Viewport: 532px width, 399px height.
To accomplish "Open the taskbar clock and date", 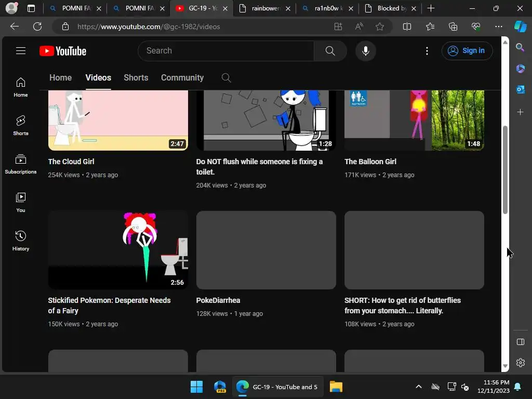I will click(493, 387).
